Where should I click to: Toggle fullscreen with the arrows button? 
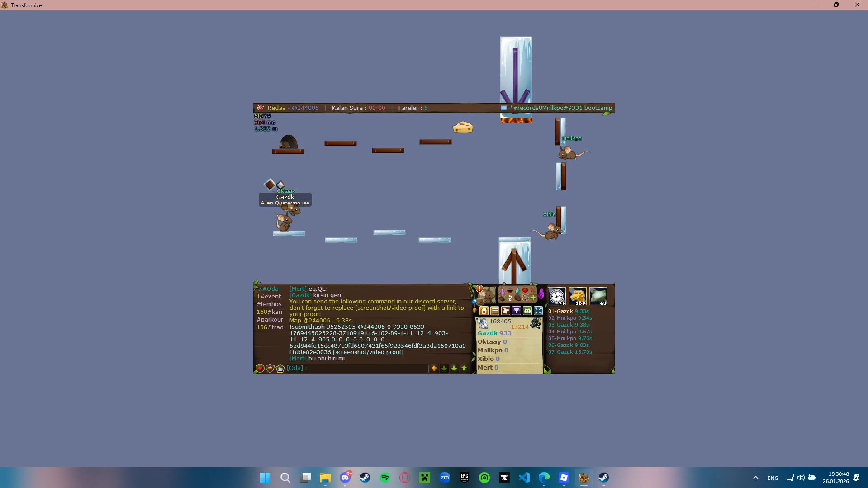coord(538,311)
